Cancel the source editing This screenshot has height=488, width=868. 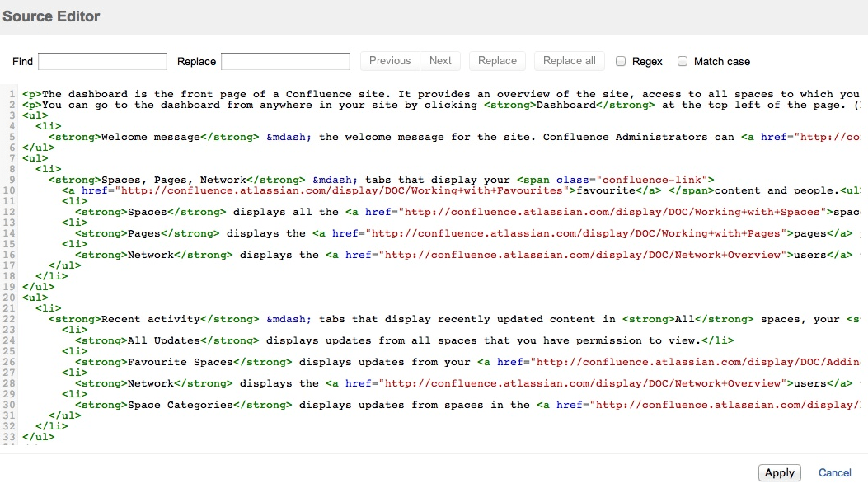[x=835, y=472]
